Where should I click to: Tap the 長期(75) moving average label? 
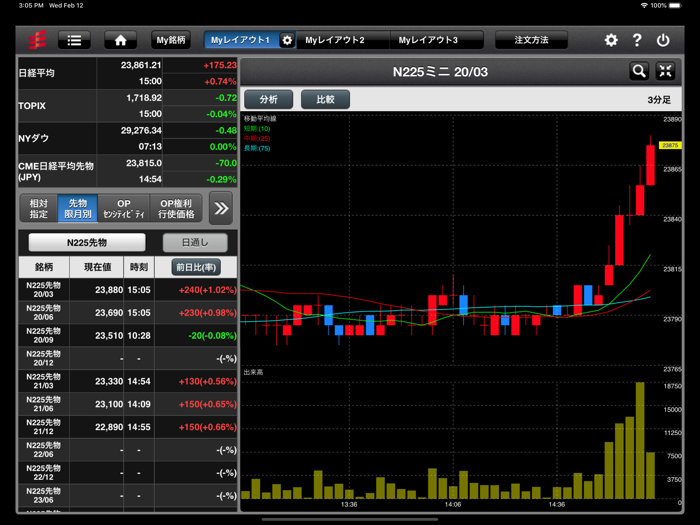[x=257, y=149]
